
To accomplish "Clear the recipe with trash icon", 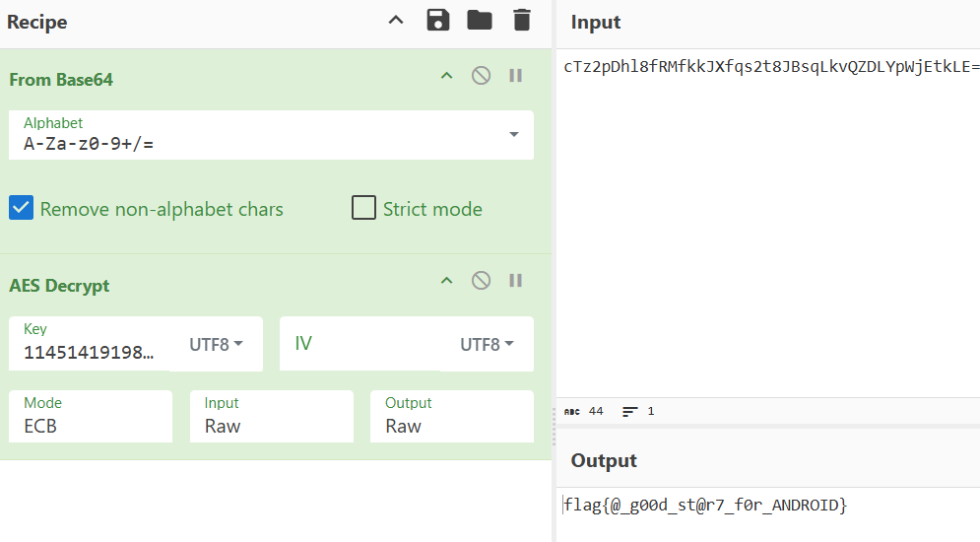I will (x=522, y=20).
